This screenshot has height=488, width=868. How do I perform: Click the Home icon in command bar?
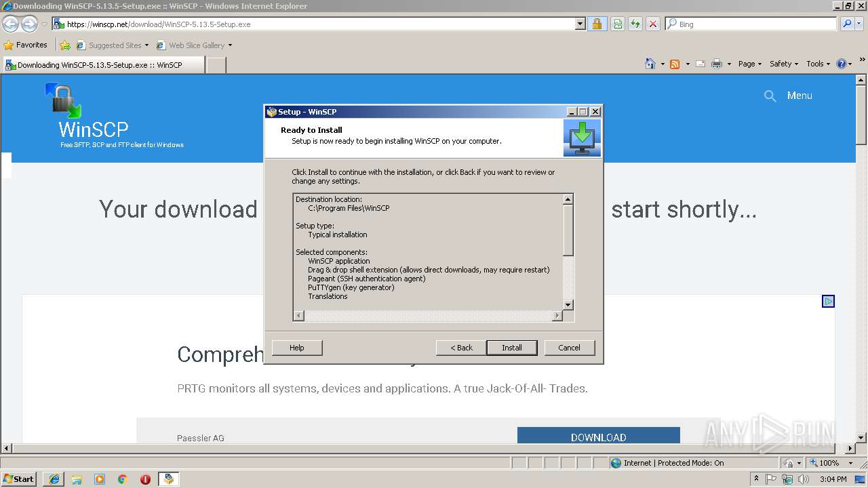(x=650, y=64)
